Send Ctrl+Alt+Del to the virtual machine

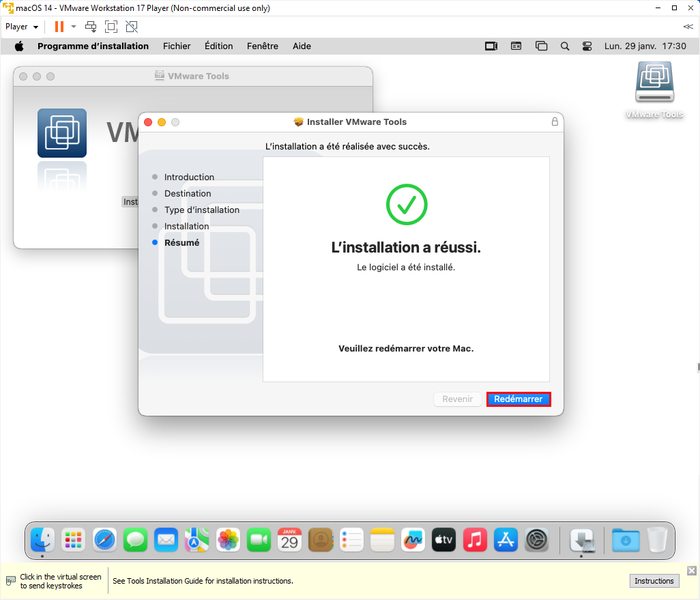coord(91,27)
